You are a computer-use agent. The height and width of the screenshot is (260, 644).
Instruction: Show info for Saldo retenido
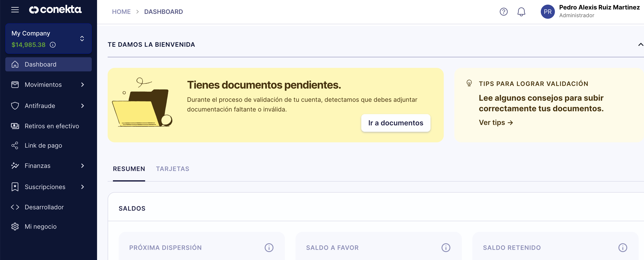(x=623, y=247)
